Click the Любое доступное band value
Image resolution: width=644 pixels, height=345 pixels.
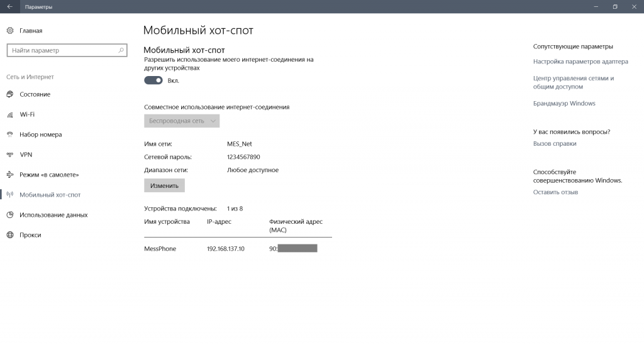pyautogui.click(x=253, y=170)
